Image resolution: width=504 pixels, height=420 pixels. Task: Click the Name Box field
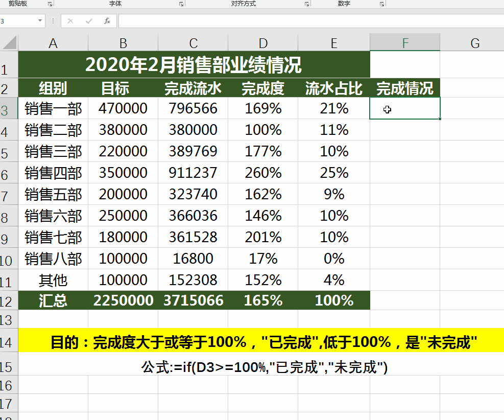(18, 21)
